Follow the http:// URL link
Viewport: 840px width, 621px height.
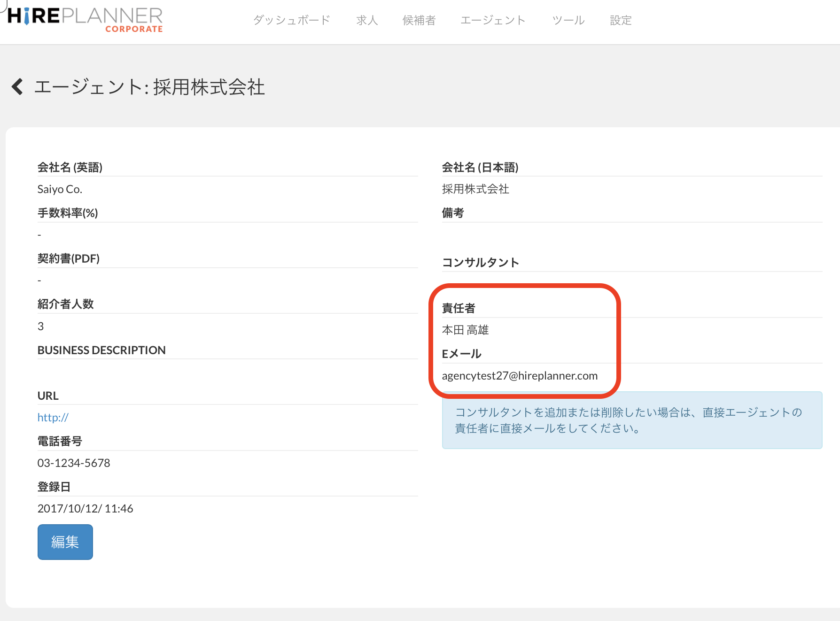(x=53, y=417)
